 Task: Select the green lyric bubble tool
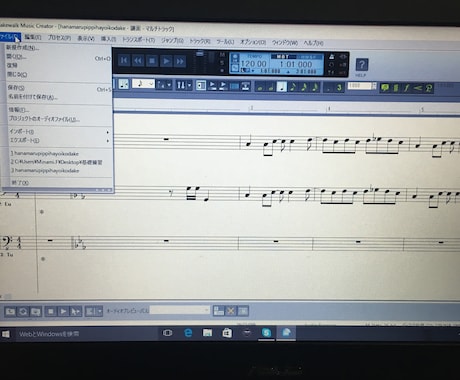point(385,88)
